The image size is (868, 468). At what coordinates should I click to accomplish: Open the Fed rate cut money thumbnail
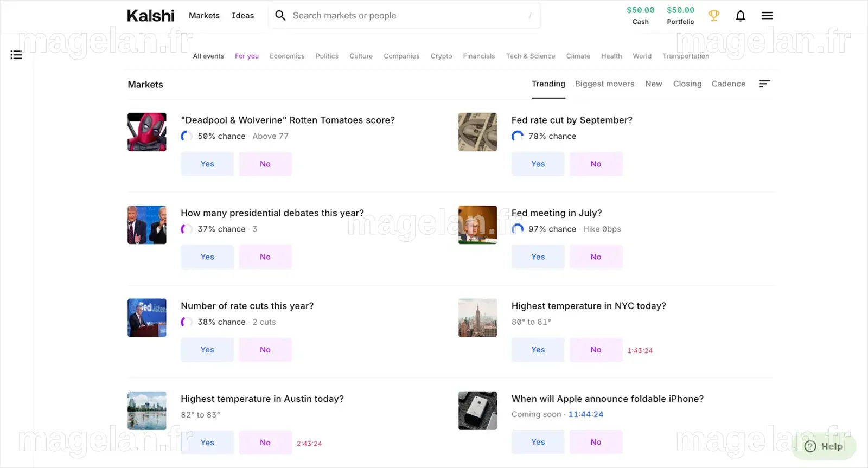coord(477,132)
